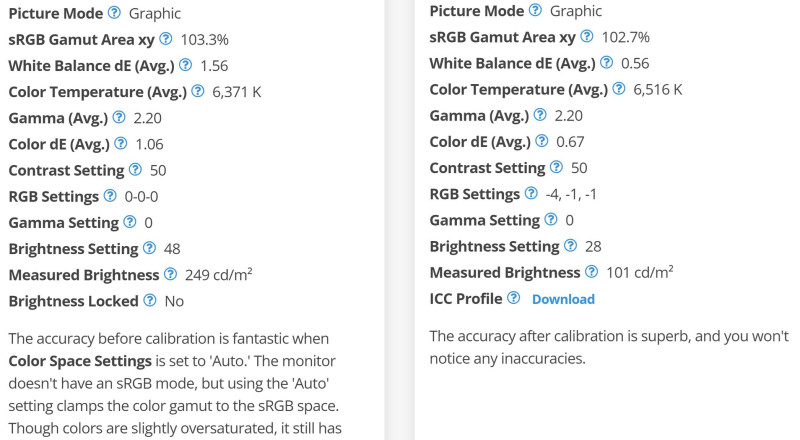The image size is (800, 440).
Task: Open help for left Color Temperature (Avg.)
Action: tap(198, 91)
